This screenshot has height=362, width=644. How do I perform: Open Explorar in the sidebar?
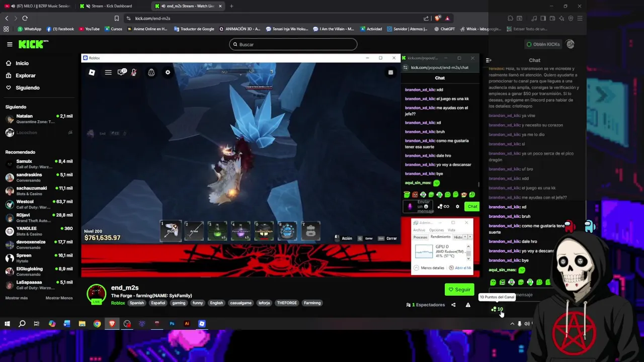coord(26,75)
